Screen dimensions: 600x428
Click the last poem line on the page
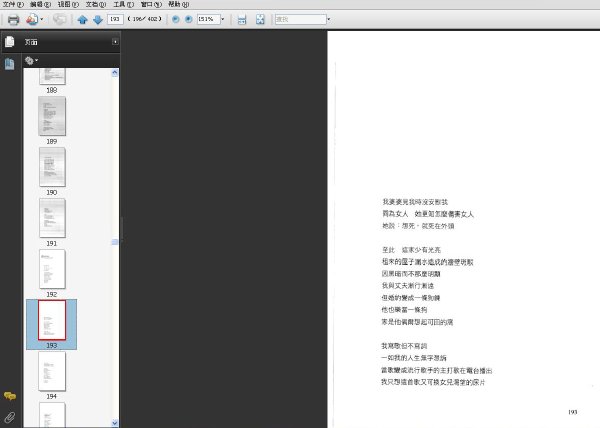pyautogui.click(x=433, y=382)
